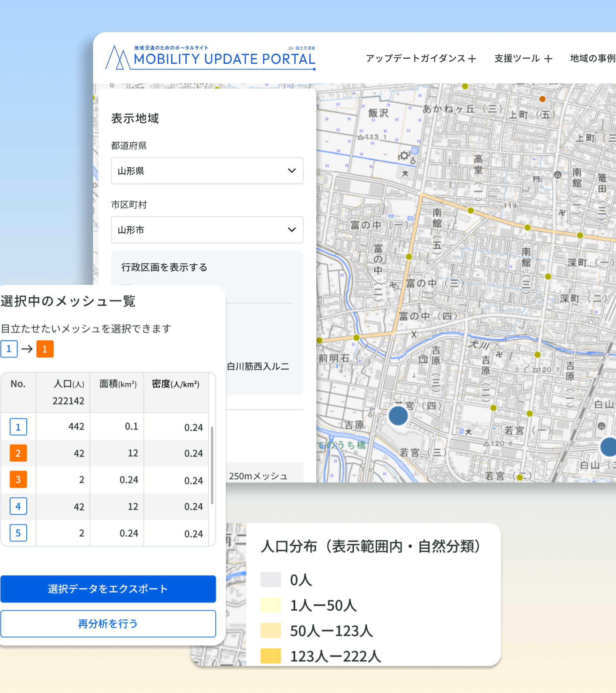This screenshot has width=616, height=693.
Task: Click the 再分析を行う button
Action: (x=108, y=623)
